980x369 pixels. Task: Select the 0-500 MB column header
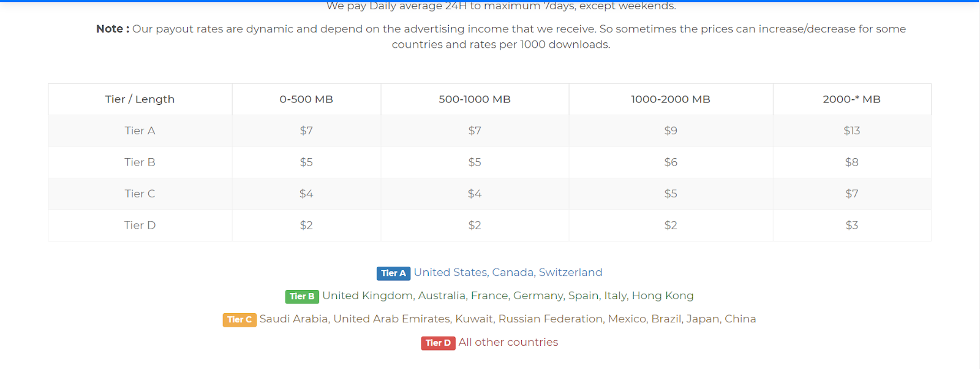[306, 99]
